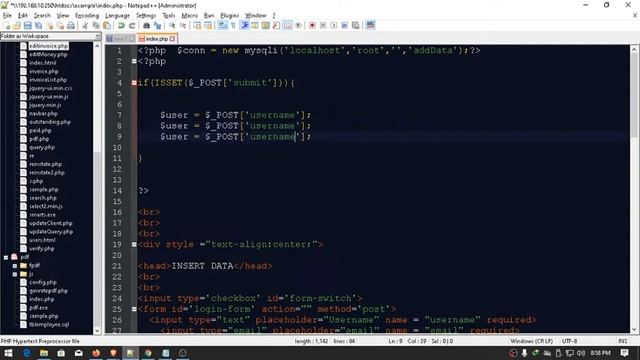Start macro recording with the red dot
The height and width of the screenshot is (360, 640).
[x=312, y=25]
